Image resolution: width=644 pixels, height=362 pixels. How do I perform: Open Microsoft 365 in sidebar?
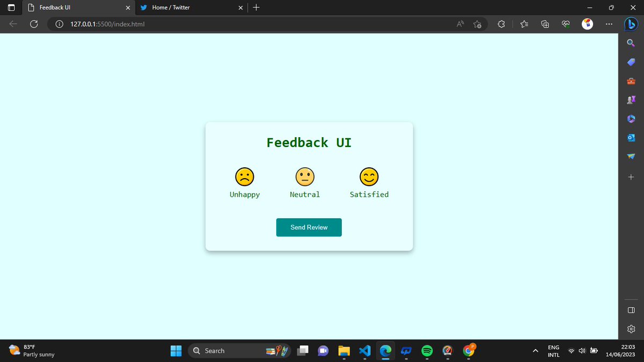(631, 119)
